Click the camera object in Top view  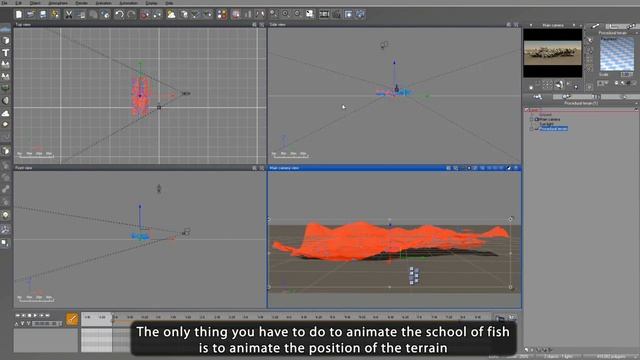coord(186,93)
